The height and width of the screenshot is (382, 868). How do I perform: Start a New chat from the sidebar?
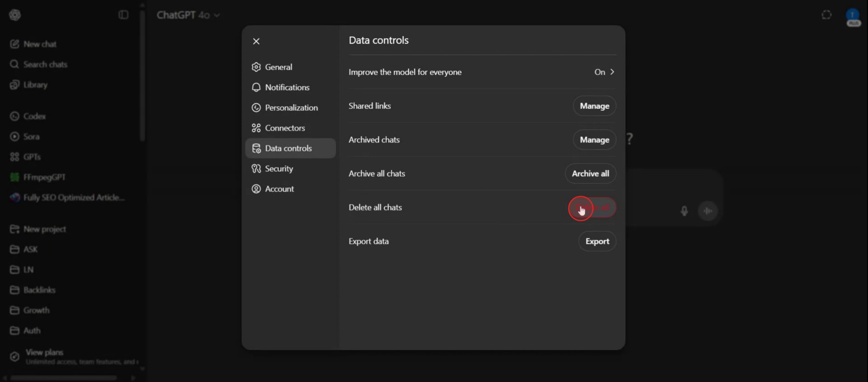[71, 44]
